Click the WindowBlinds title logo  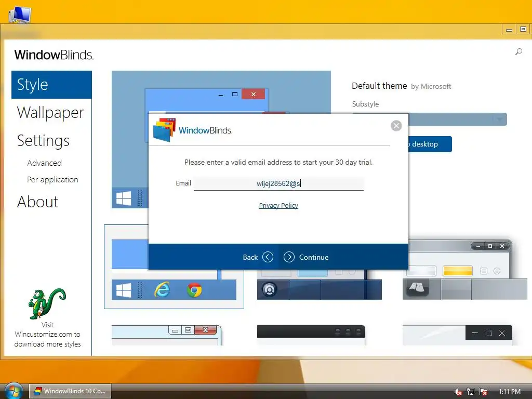point(54,55)
